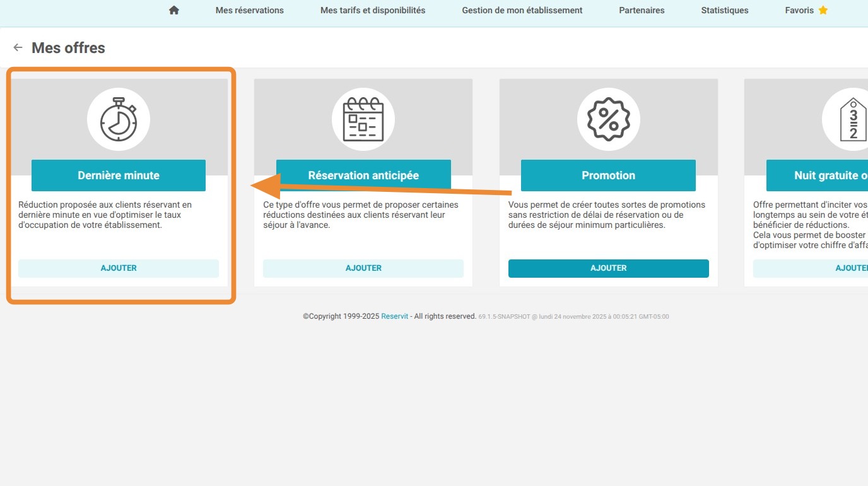The image size is (868, 486).
Task: Click the percent badge icon on Promotion card
Action: [x=608, y=119]
